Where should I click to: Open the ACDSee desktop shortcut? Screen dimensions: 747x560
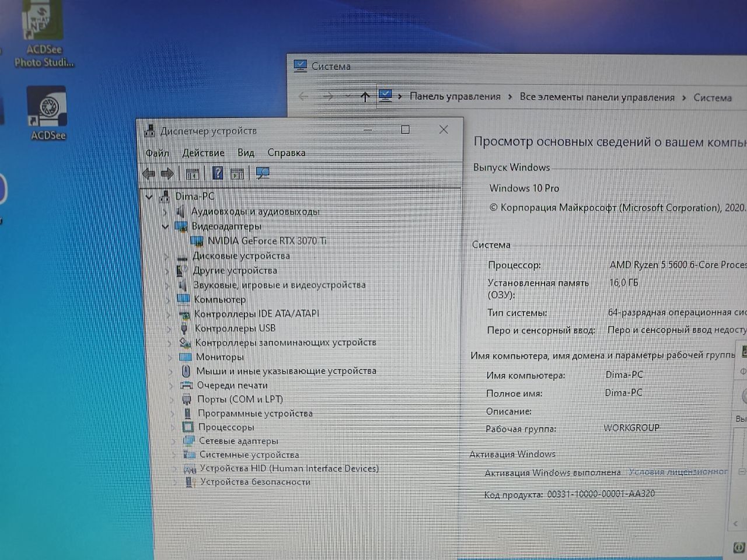click(47, 113)
